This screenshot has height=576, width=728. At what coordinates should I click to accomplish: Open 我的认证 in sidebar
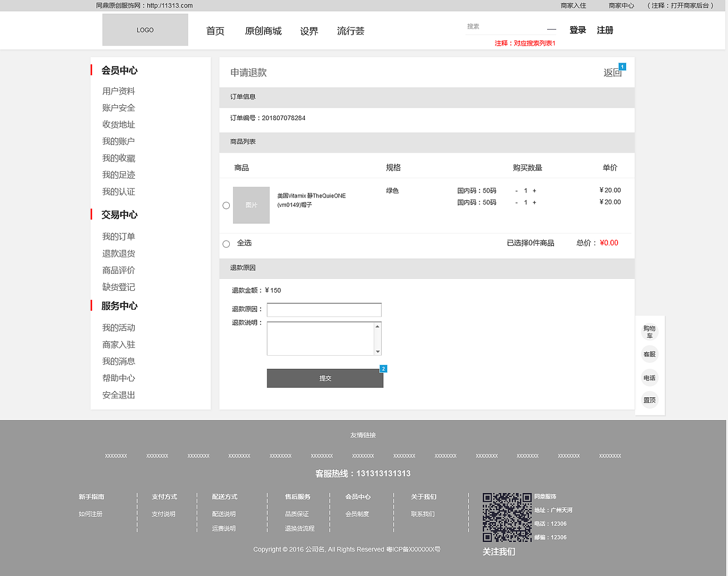point(119,192)
